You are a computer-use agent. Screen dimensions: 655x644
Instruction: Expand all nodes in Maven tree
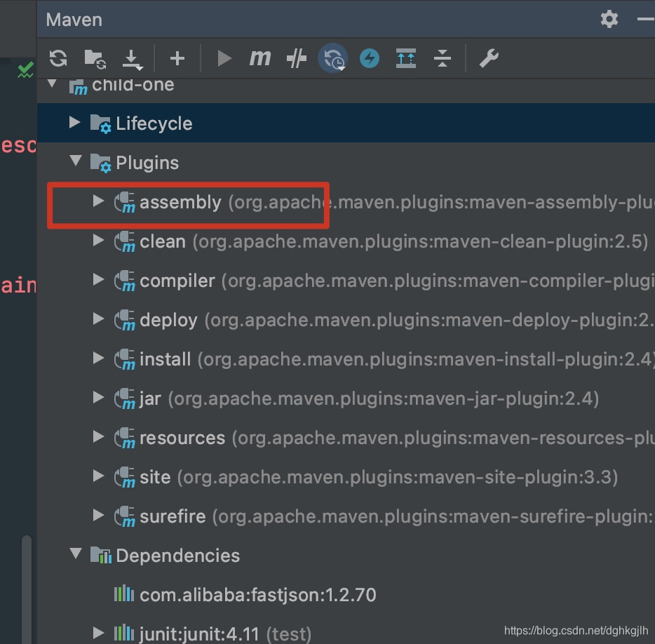(x=406, y=58)
